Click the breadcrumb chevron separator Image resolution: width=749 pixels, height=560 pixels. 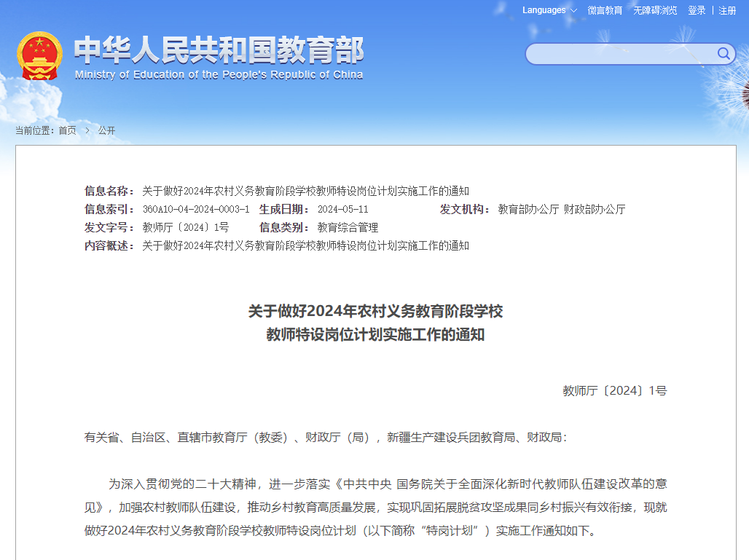87,130
